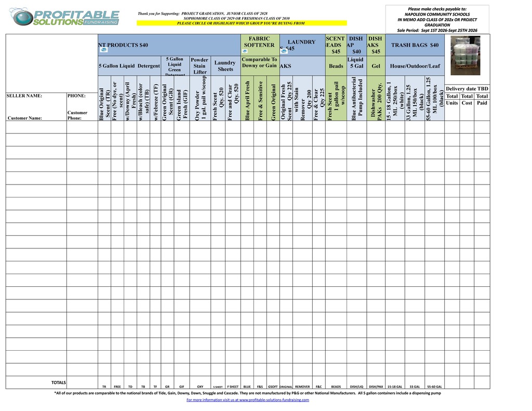Click the 5 Gallon Liquid Detergent subheader
Viewport: 532px width, 411px height.
(x=129, y=66)
